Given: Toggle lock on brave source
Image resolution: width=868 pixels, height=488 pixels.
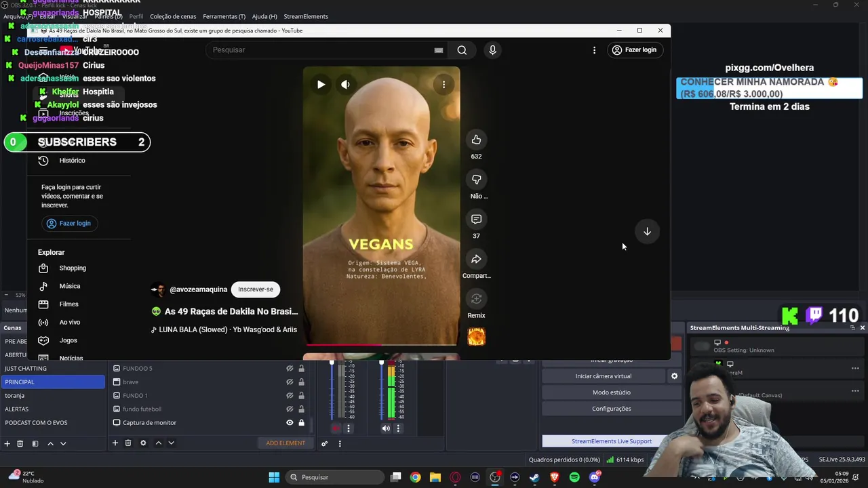Looking at the screenshot, I should tap(301, 382).
